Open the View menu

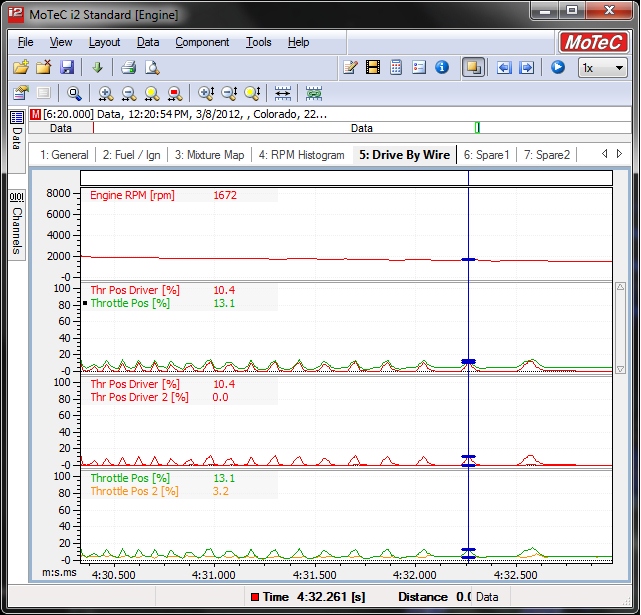[61, 42]
